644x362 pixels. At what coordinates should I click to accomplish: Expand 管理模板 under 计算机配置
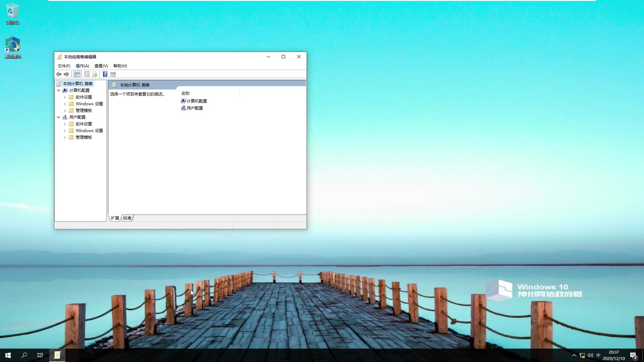click(65, 111)
